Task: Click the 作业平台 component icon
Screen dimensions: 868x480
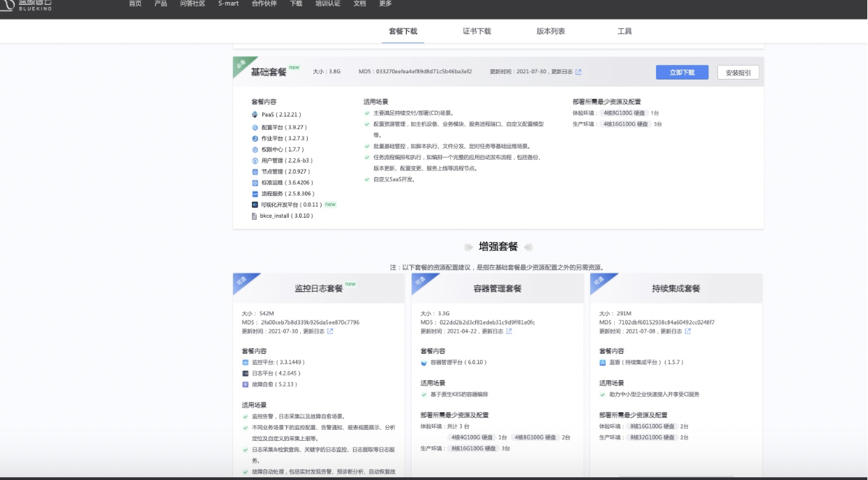Action: pyautogui.click(x=255, y=139)
